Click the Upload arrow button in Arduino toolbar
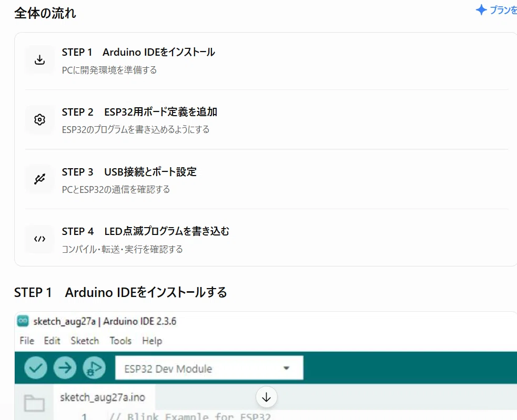517x420 pixels. (x=65, y=367)
